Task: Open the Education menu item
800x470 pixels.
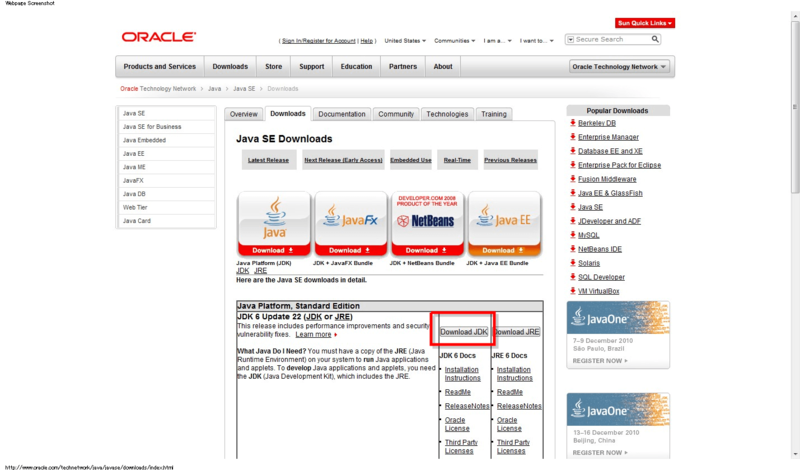Action: coord(356,67)
